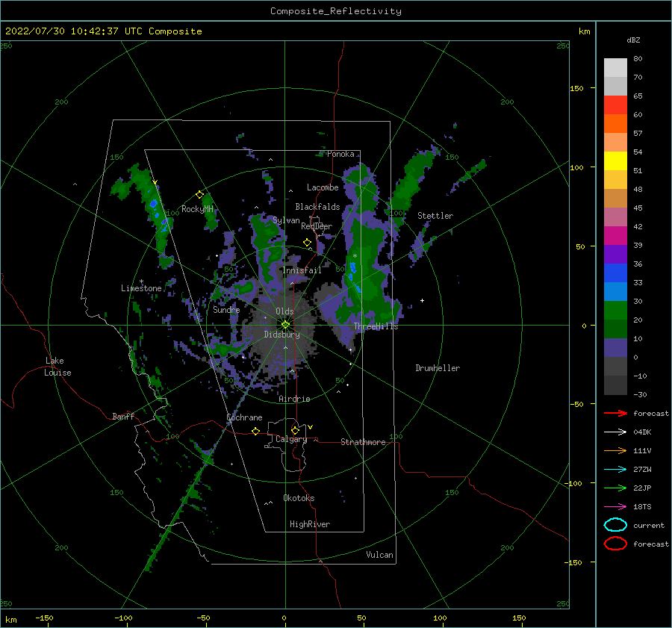Click the Drumheller label
The width and height of the screenshot is (672, 628).
click(438, 368)
